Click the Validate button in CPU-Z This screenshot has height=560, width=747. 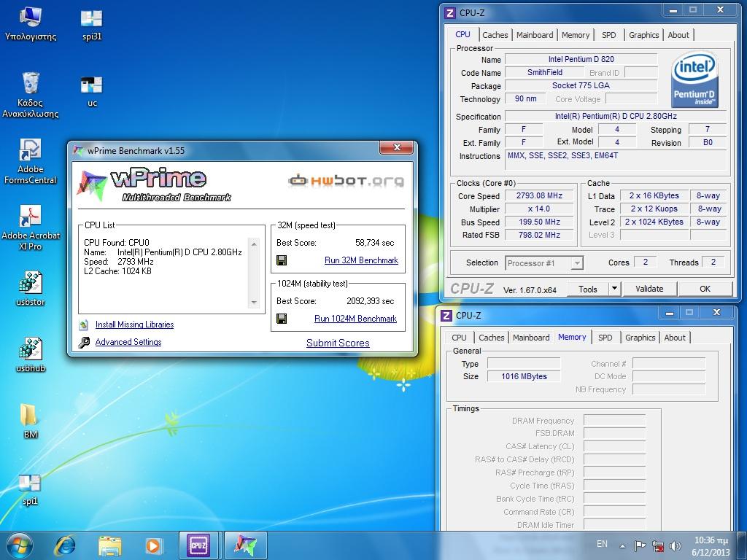[649, 289]
